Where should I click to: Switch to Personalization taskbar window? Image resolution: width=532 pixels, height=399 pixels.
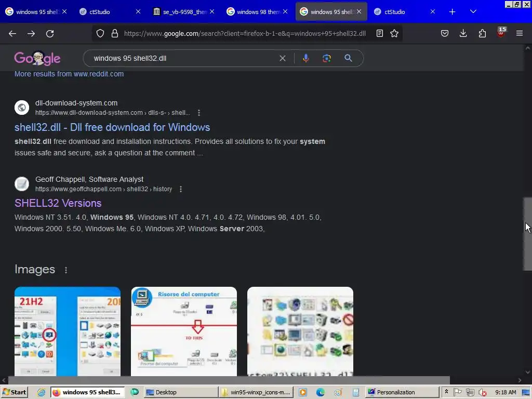coord(403,392)
